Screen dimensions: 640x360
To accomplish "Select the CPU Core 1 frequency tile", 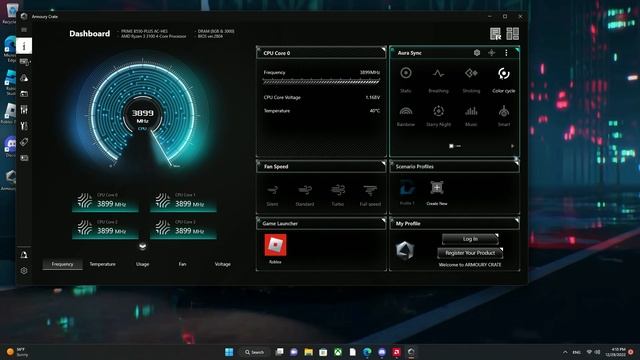I will point(183,202).
